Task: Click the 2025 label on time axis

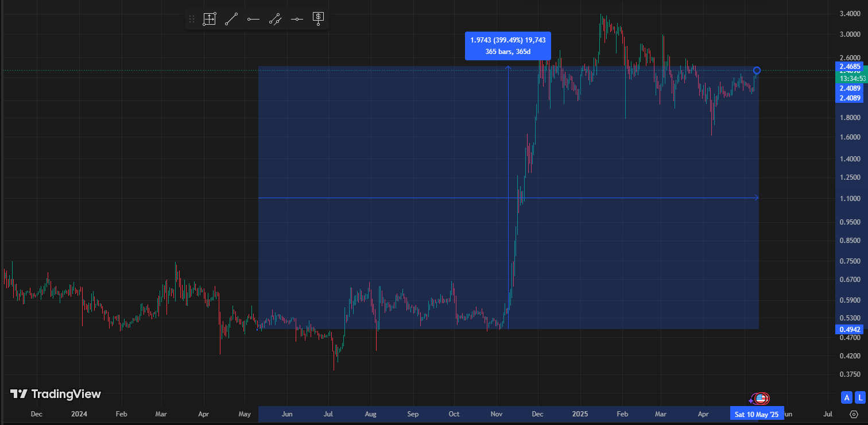Action: tap(580, 414)
